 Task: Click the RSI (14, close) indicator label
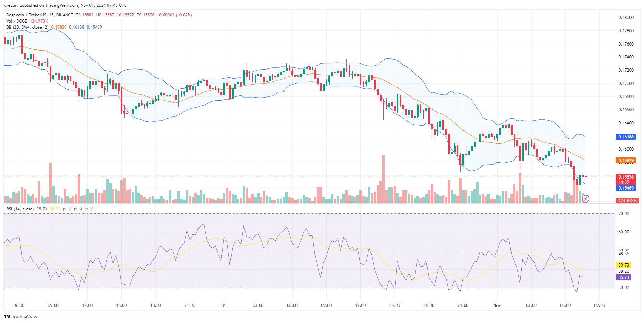tap(20, 209)
